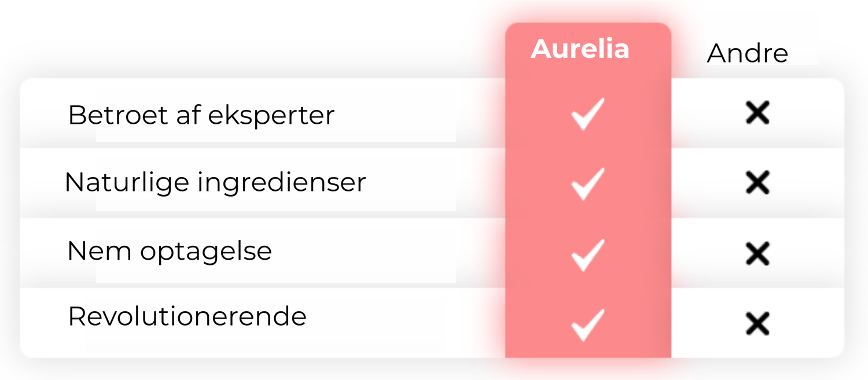Click the white cell right of the Revolutionerende label
Viewport: 868px width, 380px height.
click(405, 321)
